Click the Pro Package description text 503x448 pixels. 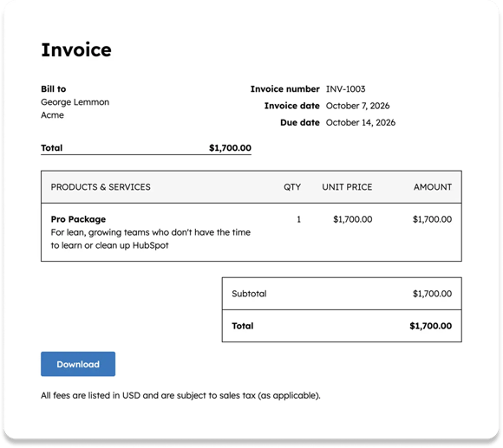[x=150, y=239]
